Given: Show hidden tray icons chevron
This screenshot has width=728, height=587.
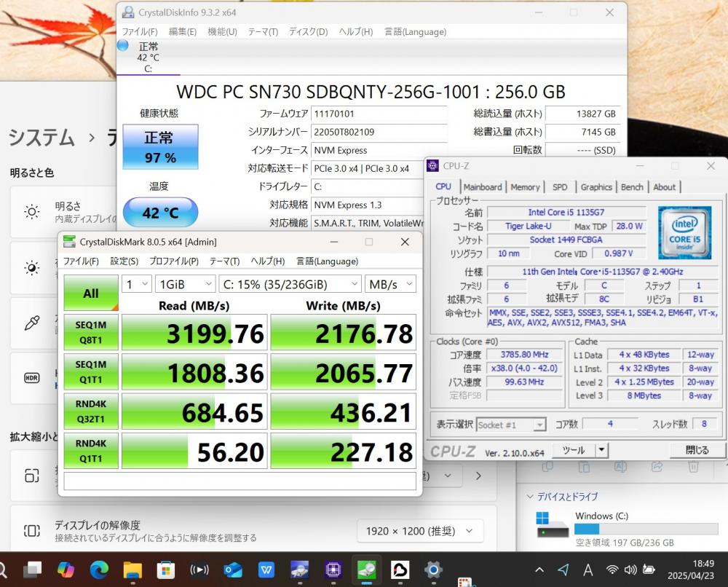Looking at the screenshot, I should [539, 570].
